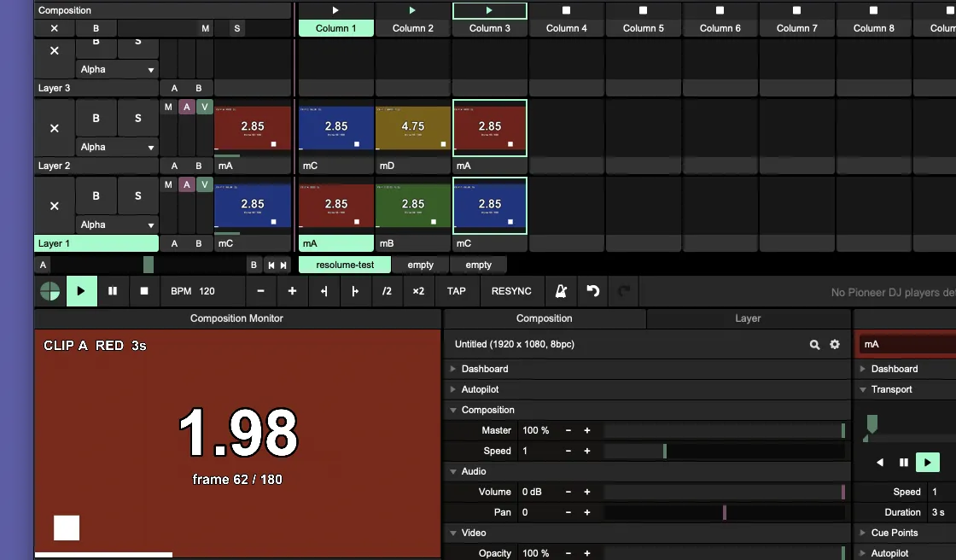Click the RESYNC button
Image resolution: width=956 pixels, height=560 pixels.
[511, 292]
